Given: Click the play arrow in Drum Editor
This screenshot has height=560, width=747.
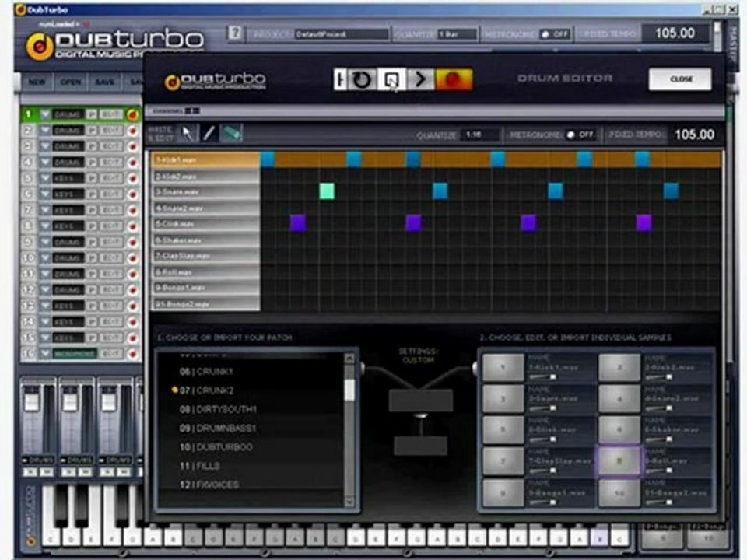Looking at the screenshot, I should tap(419, 79).
